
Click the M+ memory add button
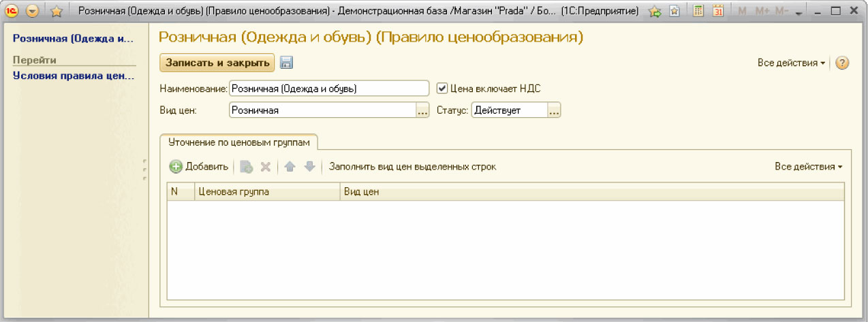click(762, 11)
